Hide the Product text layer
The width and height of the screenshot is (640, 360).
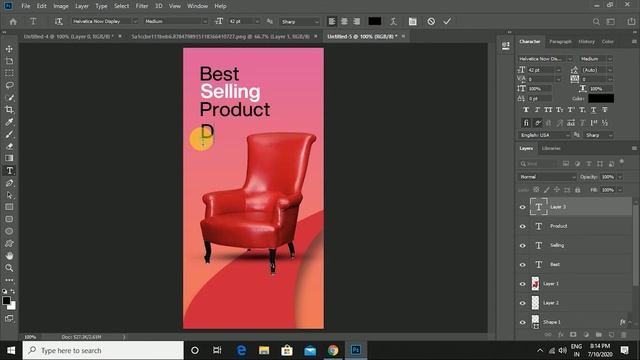click(522, 226)
